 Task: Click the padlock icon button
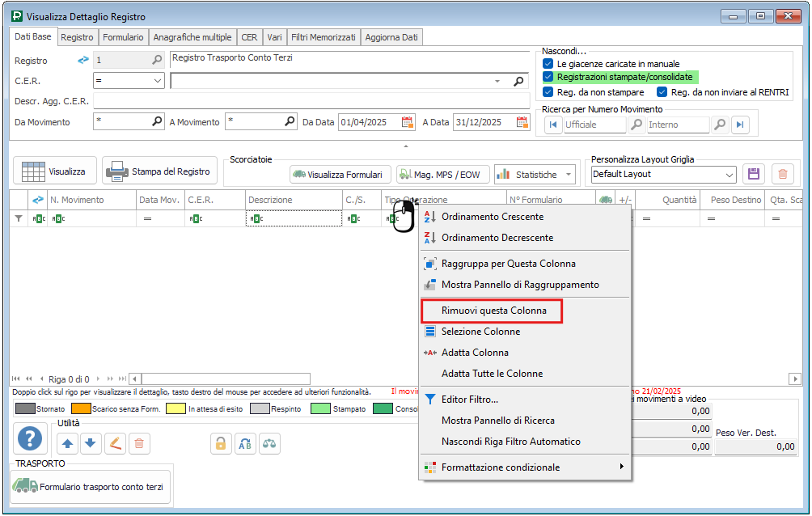coord(220,442)
